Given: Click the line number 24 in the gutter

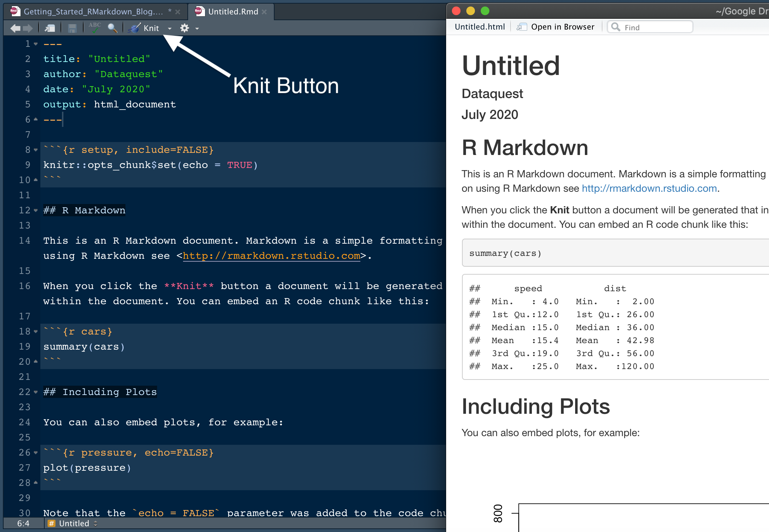Looking at the screenshot, I should [25, 422].
